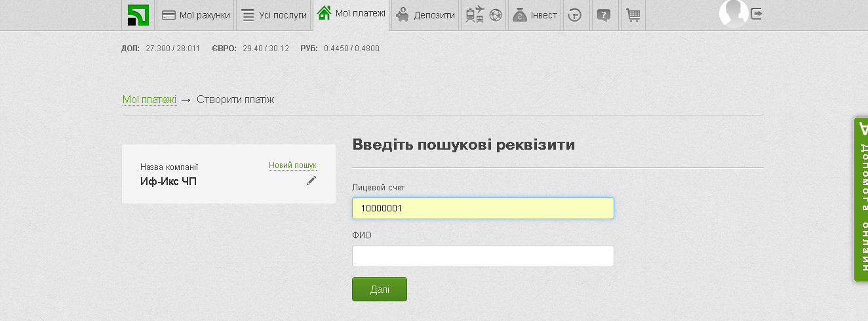Select the Мої платежі tab

click(x=351, y=14)
